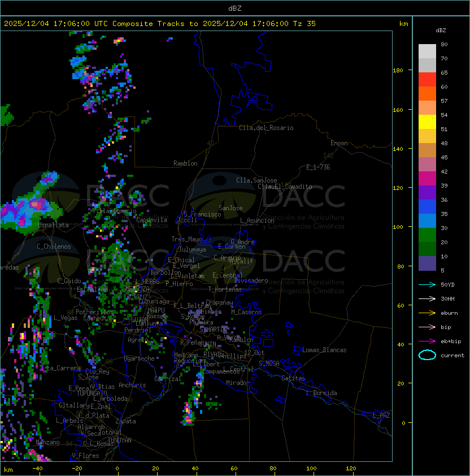The height and width of the screenshot is (476, 470).
Task: Select the magenta 39-42 dBZ swatch
Action: pyautogui.click(x=427, y=179)
